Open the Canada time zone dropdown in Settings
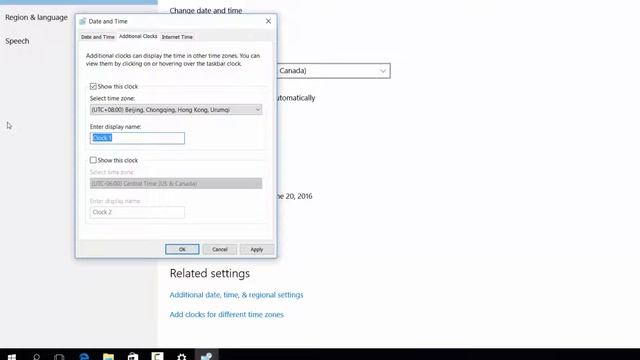 333,71
